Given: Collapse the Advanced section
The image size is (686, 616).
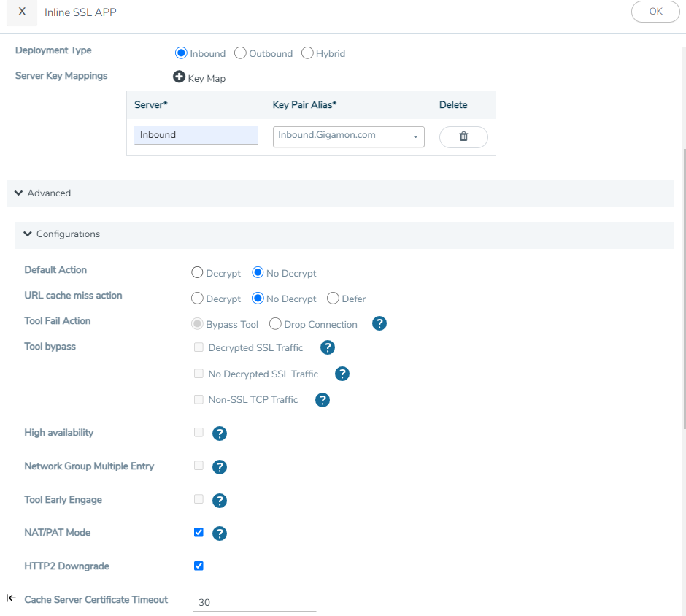Looking at the screenshot, I should 18,193.
